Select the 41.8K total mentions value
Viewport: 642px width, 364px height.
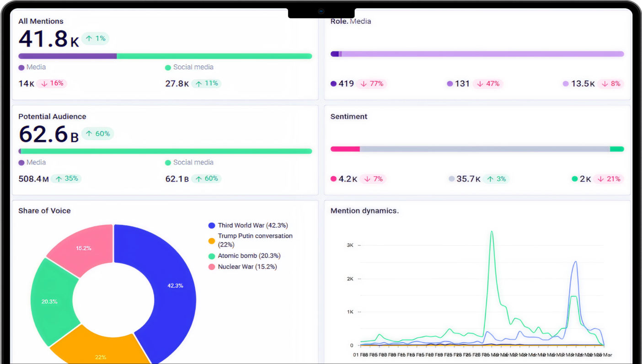click(x=49, y=39)
